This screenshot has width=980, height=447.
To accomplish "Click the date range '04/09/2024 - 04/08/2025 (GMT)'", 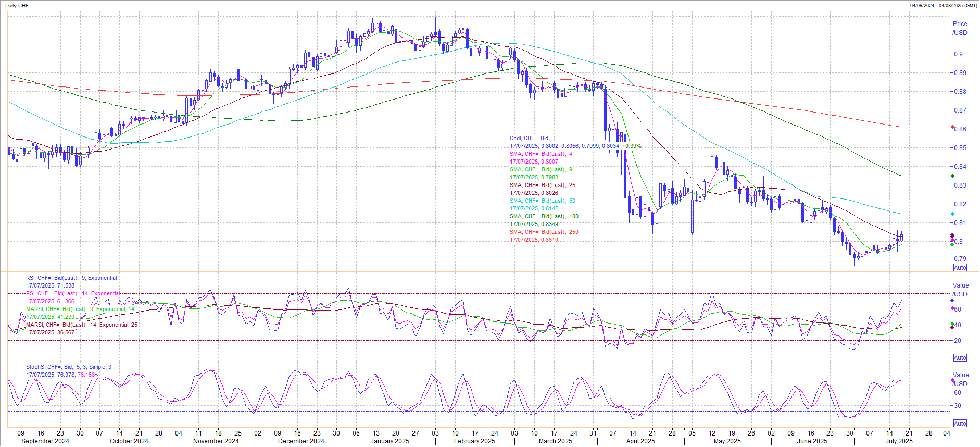I will pyautogui.click(x=944, y=5).
